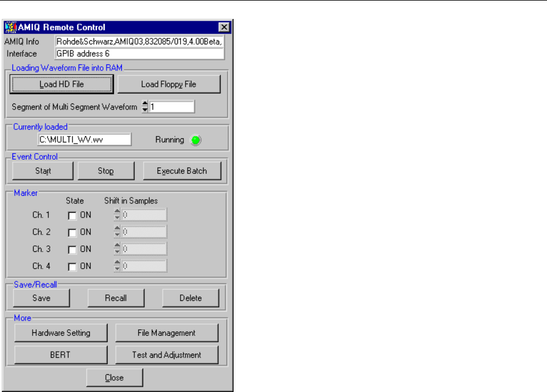Click the Ch. 3 shift in samples field
The image size is (547, 392).
144,249
